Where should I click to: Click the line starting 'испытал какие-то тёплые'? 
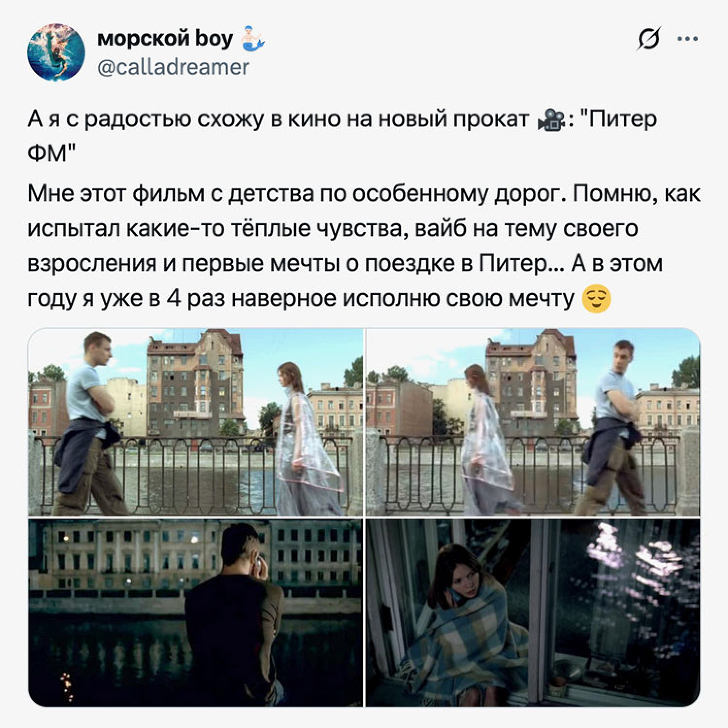[x=332, y=229]
